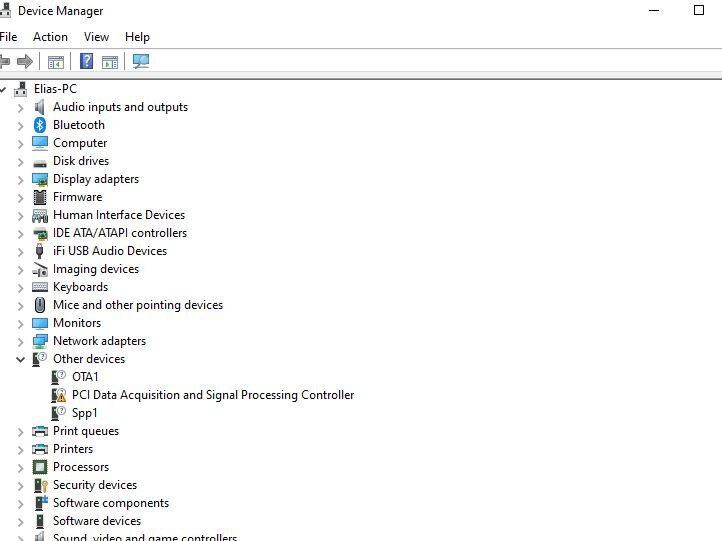This screenshot has width=722, height=541.
Task: Expand the Display adapters arrow
Action: (x=20, y=180)
